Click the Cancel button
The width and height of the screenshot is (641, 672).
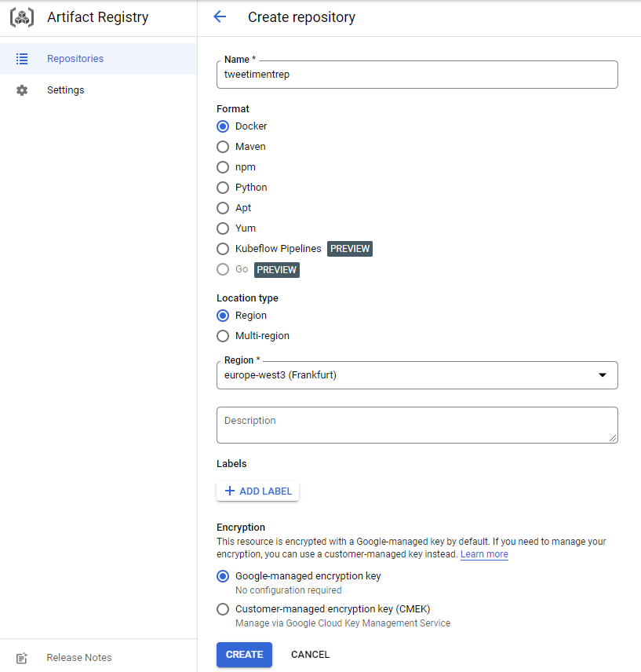coord(310,655)
